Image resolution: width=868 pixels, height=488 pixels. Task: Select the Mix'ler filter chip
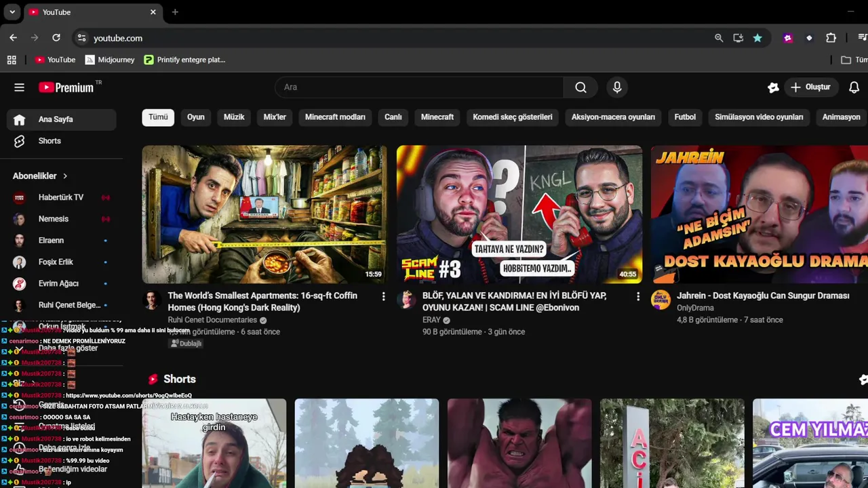pyautogui.click(x=275, y=117)
